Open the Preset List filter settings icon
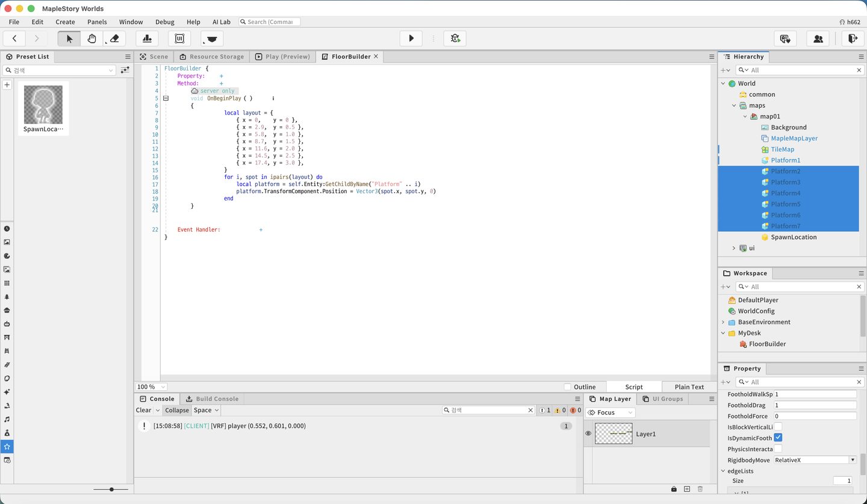This screenshot has height=504, width=867. click(125, 70)
